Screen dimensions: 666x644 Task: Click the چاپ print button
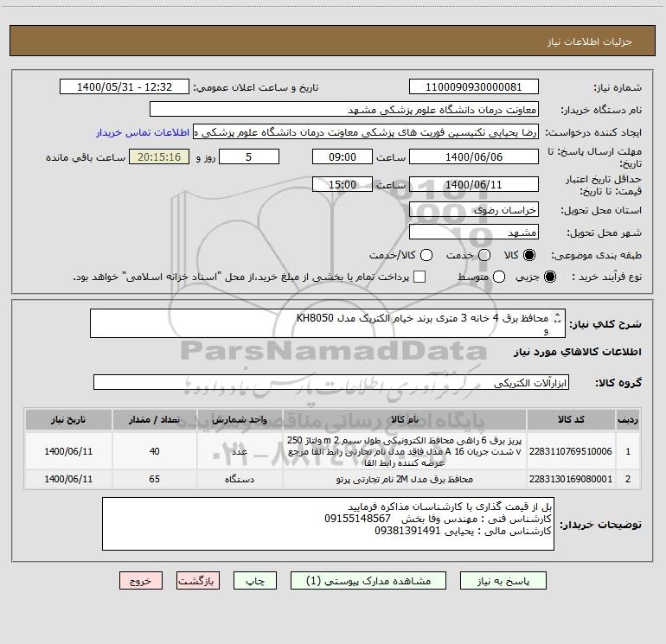coord(255,580)
